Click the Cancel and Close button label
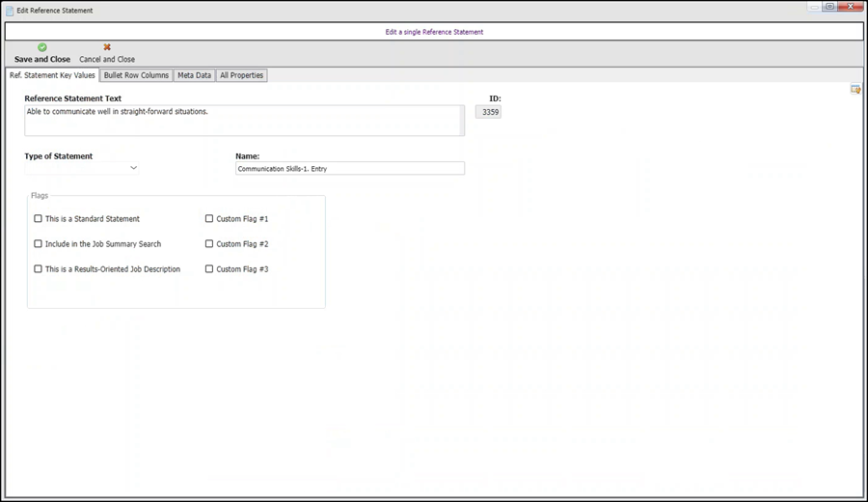 pyautogui.click(x=107, y=59)
